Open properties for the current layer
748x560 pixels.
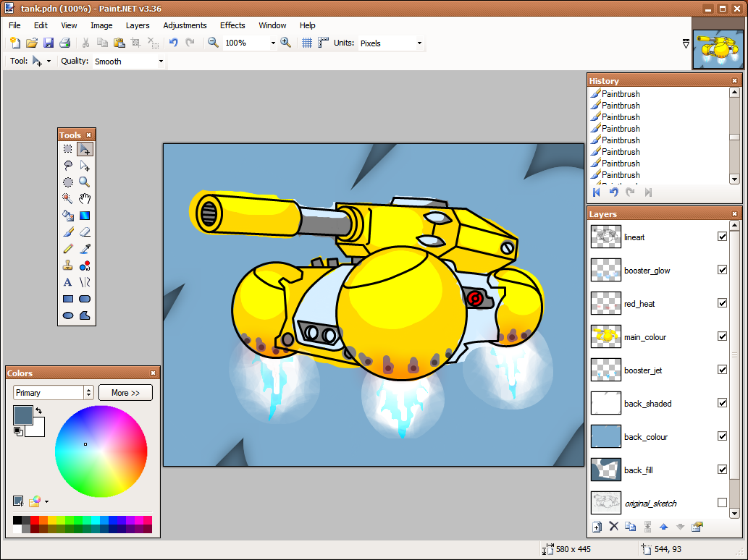(x=696, y=526)
